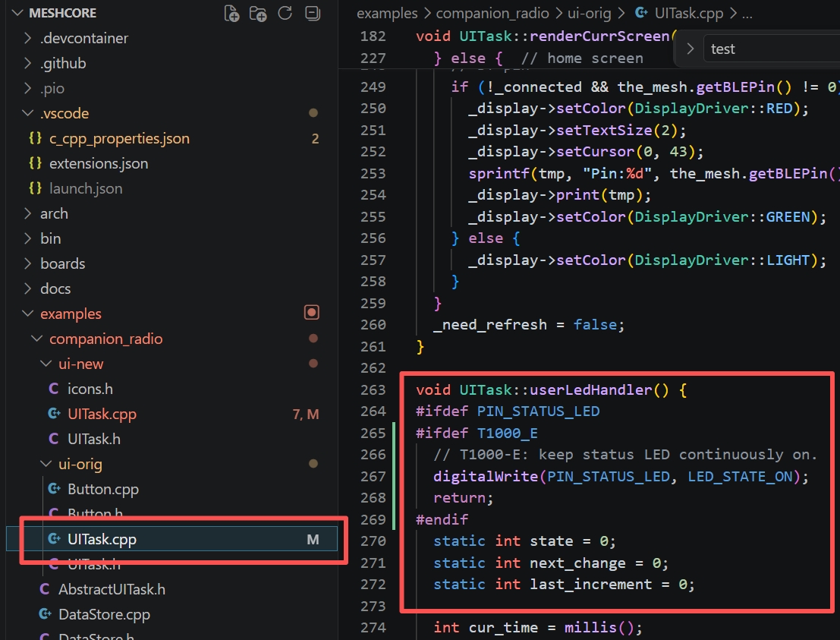
Task: Open UITask.cpp under ui-new
Action: point(102,414)
